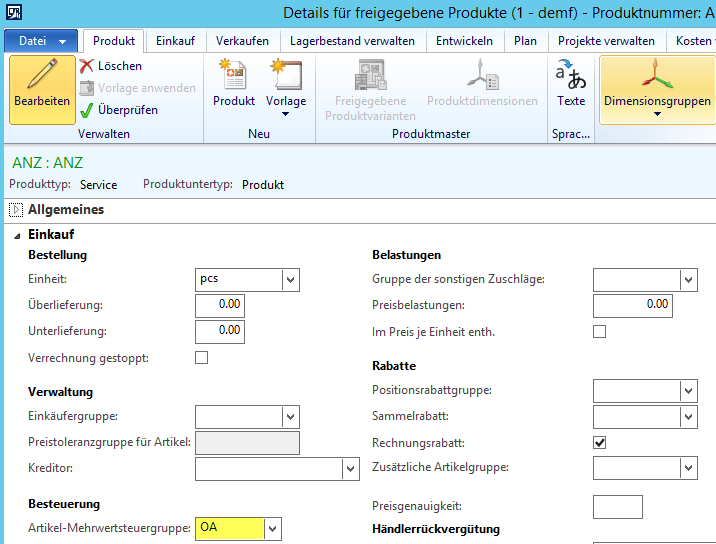Click the Texte translation icon
The image size is (716, 544).
click(x=571, y=76)
